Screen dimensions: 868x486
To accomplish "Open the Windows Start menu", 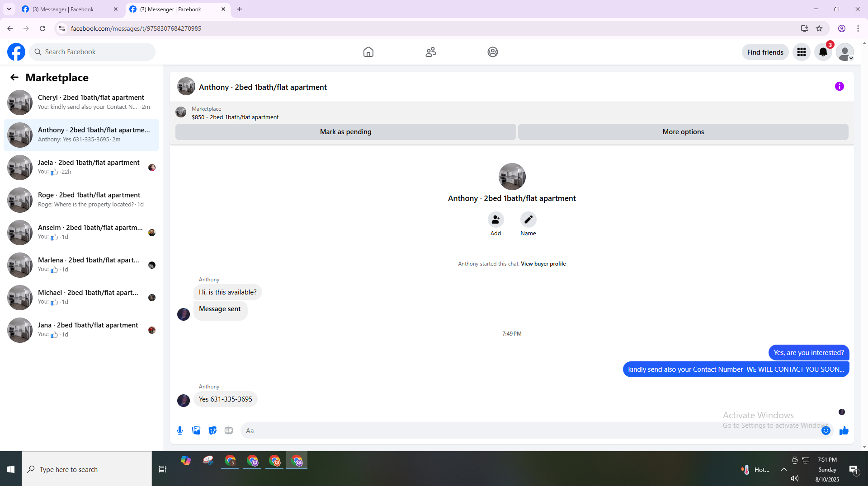I will [11, 469].
